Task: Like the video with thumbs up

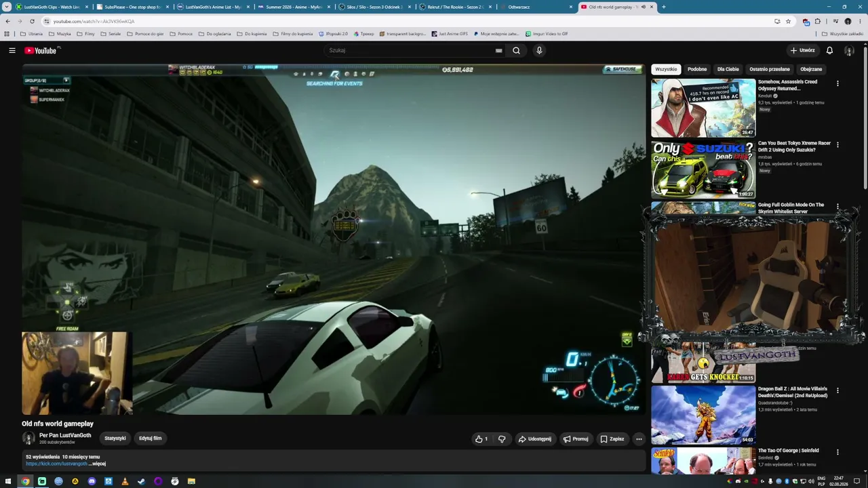Action: [x=481, y=439]
